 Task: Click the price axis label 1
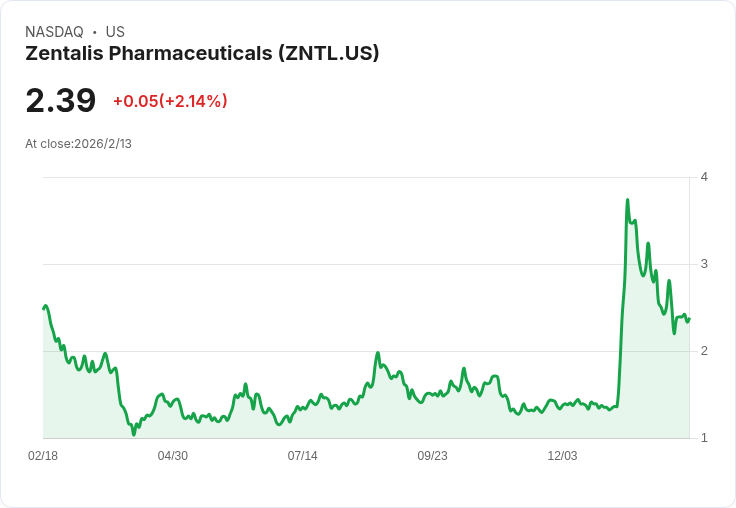pyautogui.click(x=704, y=438)
